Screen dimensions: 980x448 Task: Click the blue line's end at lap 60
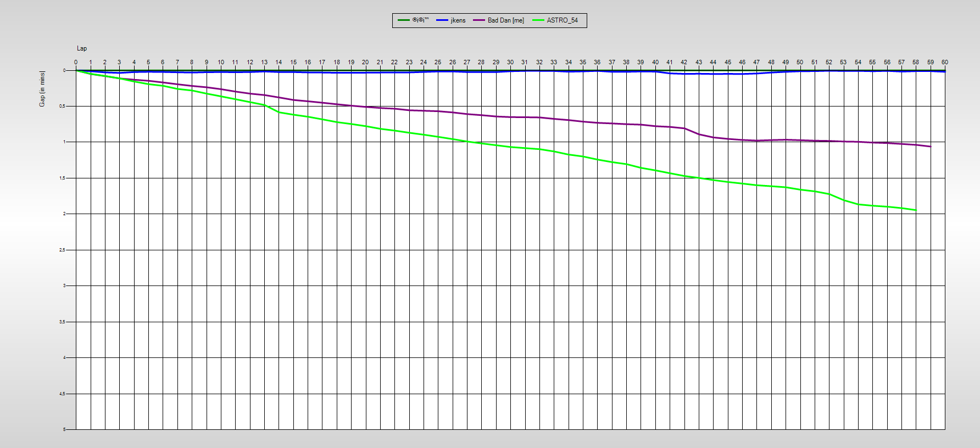click(944, 71)
